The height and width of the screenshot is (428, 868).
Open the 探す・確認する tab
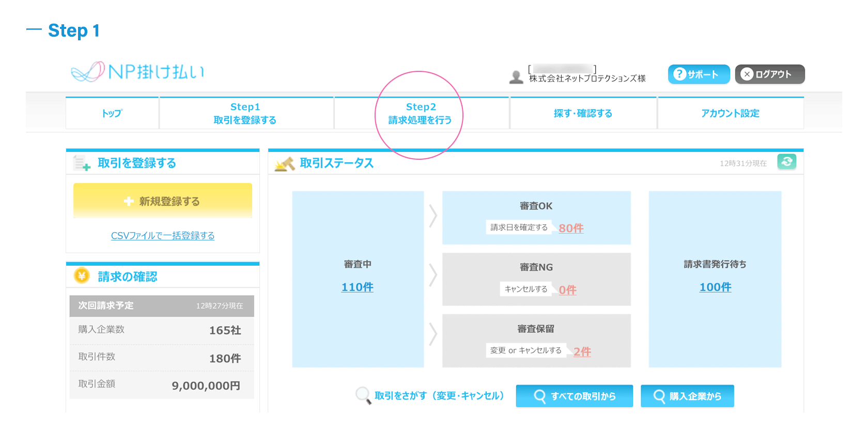pos(583,113)
